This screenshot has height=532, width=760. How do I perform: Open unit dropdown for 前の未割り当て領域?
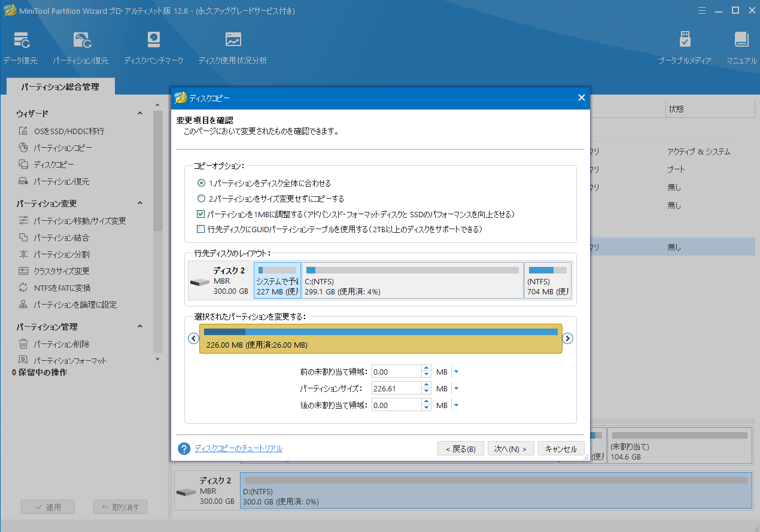click(x=456, y=372)
